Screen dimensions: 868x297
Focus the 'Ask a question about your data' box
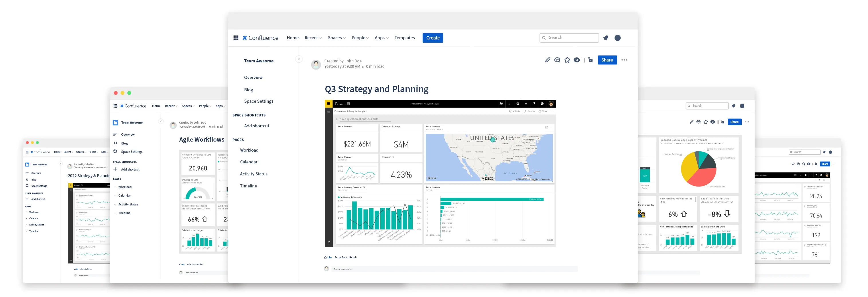pos(363,119)
